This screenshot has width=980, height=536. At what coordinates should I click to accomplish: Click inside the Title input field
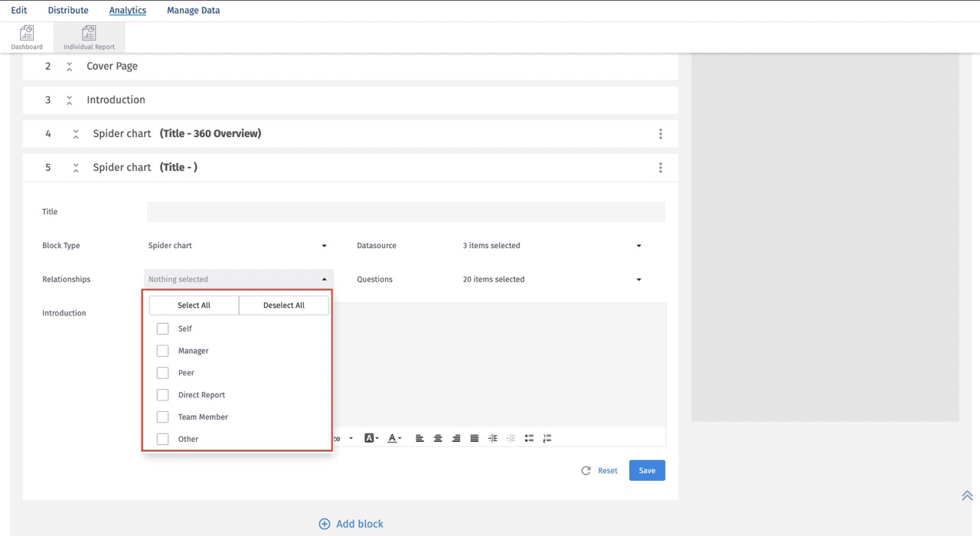406,211
